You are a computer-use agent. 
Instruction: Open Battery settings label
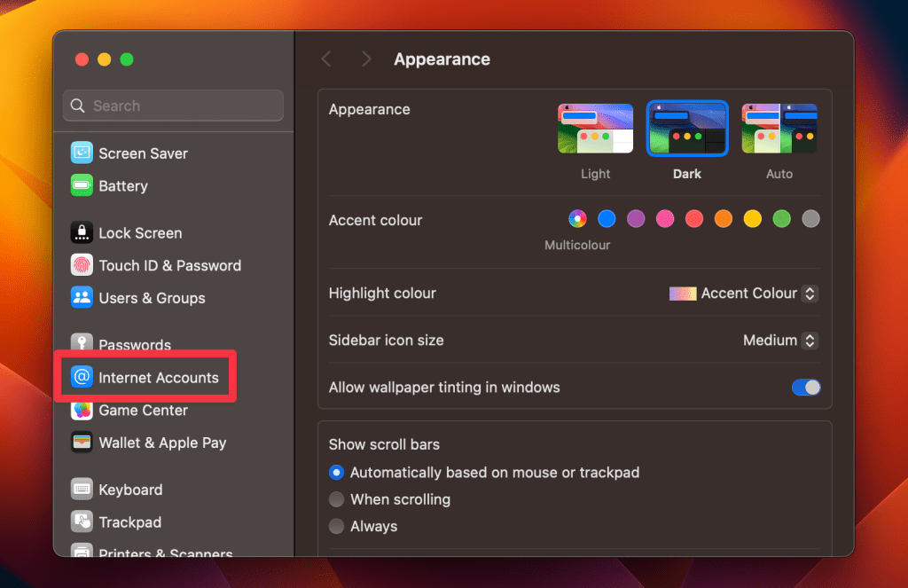tap(123, 186)
